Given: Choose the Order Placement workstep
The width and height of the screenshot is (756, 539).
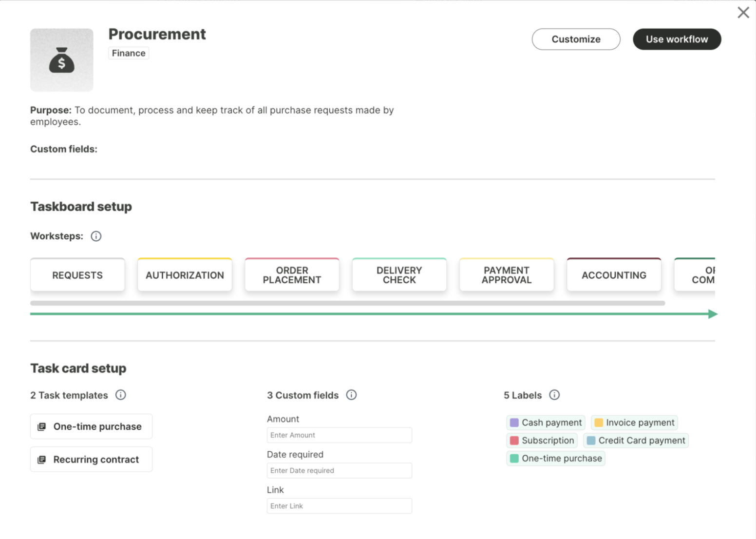Looking at the screenshot, I should click(292, 275).
